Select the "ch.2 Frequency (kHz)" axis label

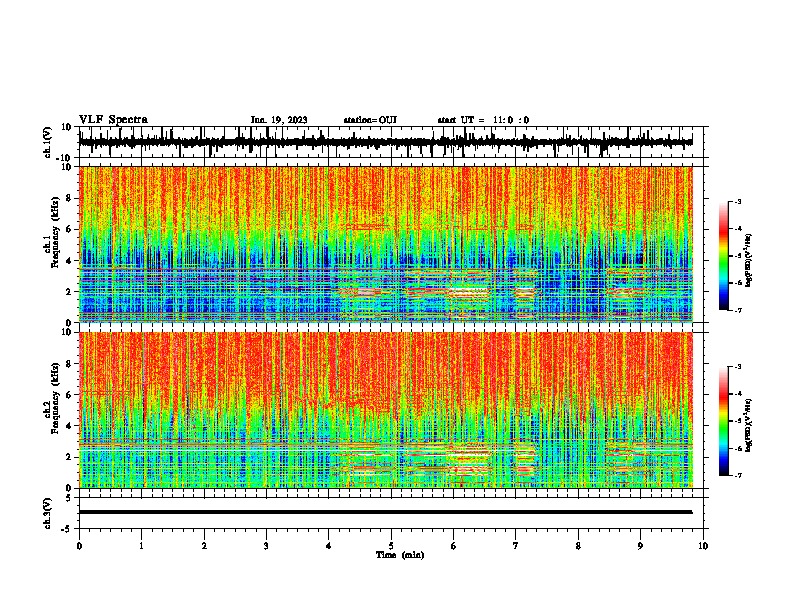pyautogui.click(x=51, y=398)
